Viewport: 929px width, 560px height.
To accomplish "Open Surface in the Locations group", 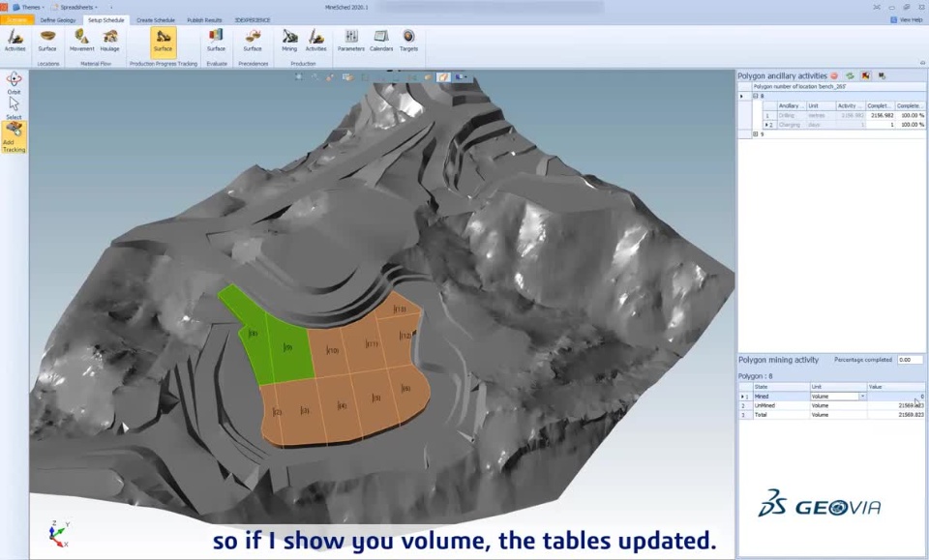I will click(47, 41).
